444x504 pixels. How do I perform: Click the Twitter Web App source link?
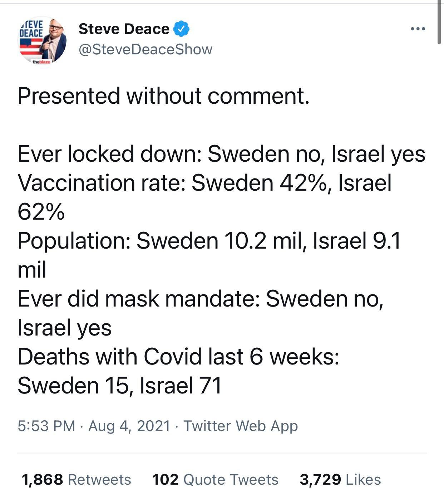(x=241, y=426)
